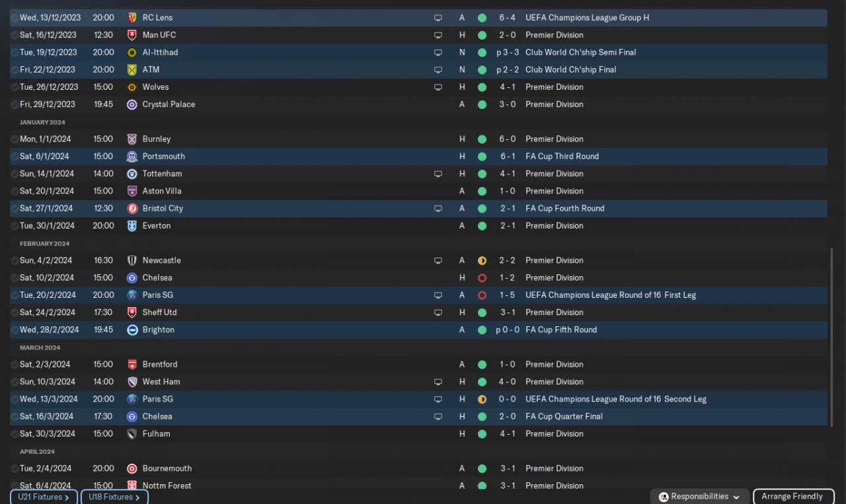Click the yellow draw indicator for Newcastle 2-2
The image size is (846, 504).
(482, 261)
